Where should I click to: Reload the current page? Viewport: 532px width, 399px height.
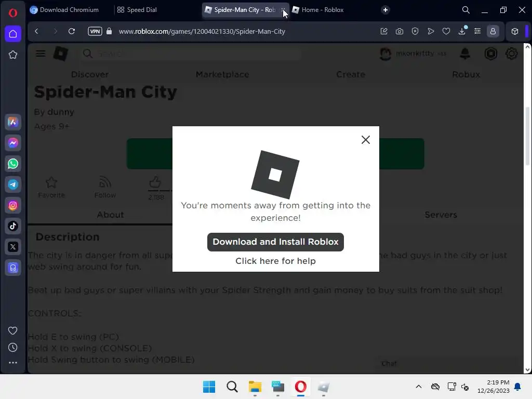pyautogui.click(x=72, y=31)
